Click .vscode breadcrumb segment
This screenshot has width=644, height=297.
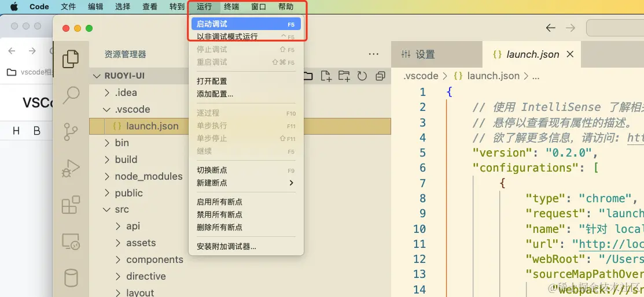[x=421, y=76]
